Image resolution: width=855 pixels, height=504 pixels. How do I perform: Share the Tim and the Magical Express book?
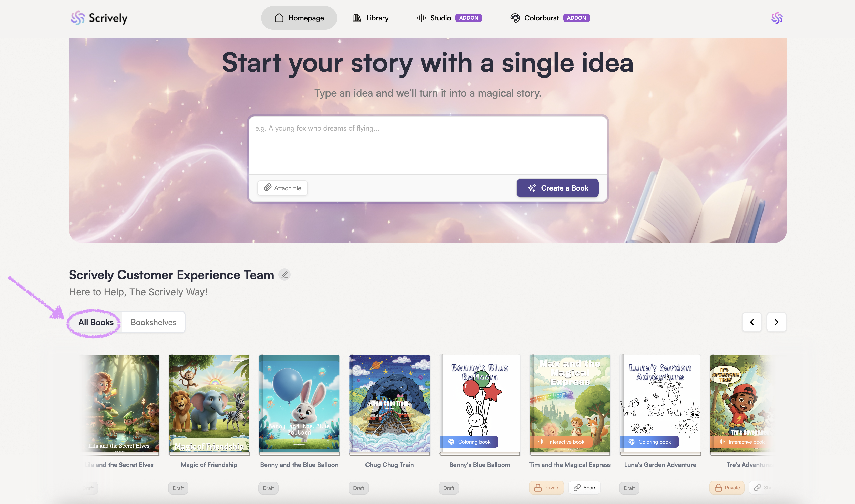point(585,488)
